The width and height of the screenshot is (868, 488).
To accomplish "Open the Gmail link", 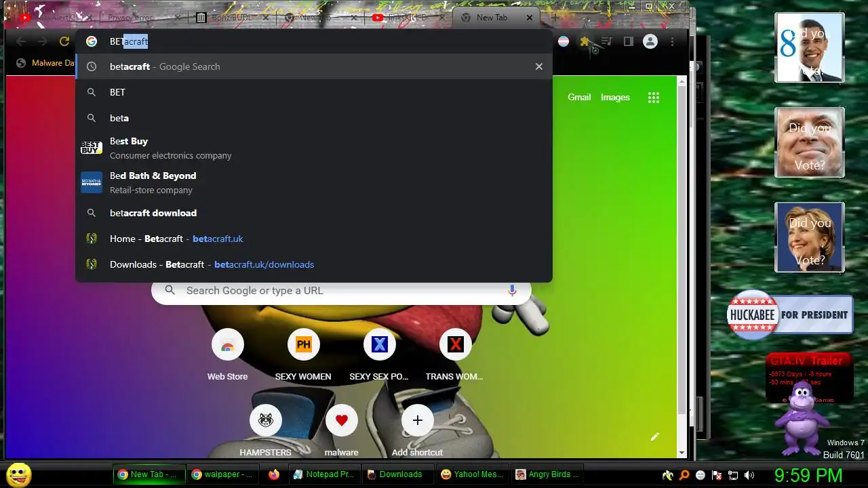I will [579, 98].
